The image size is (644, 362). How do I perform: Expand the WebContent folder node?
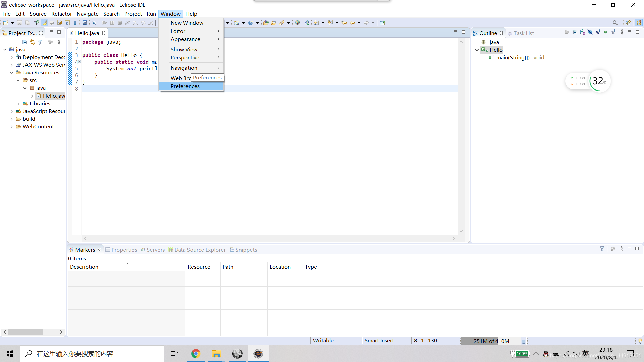pyautogui.click(x=12, y=127)
